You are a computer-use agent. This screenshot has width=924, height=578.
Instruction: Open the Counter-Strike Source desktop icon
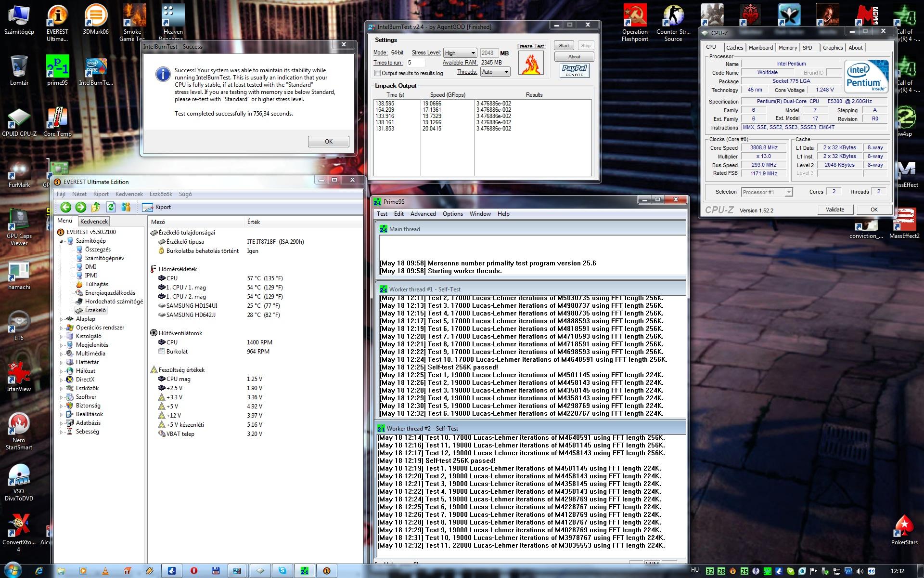tap(673, 23)
